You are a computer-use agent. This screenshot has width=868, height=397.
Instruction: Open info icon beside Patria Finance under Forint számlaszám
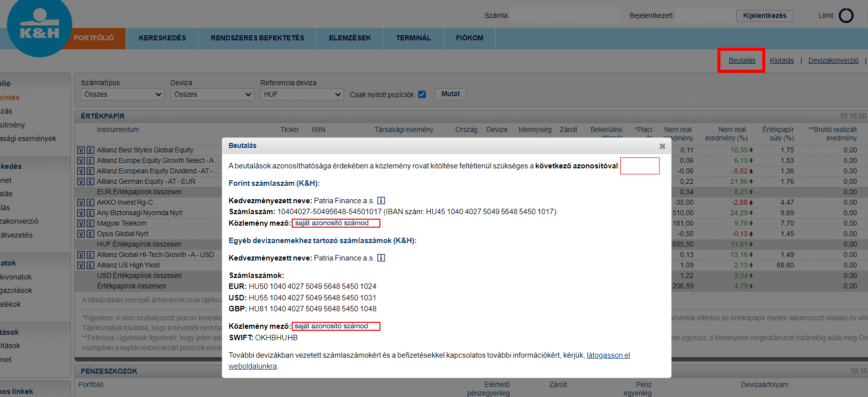pos(381,201)
